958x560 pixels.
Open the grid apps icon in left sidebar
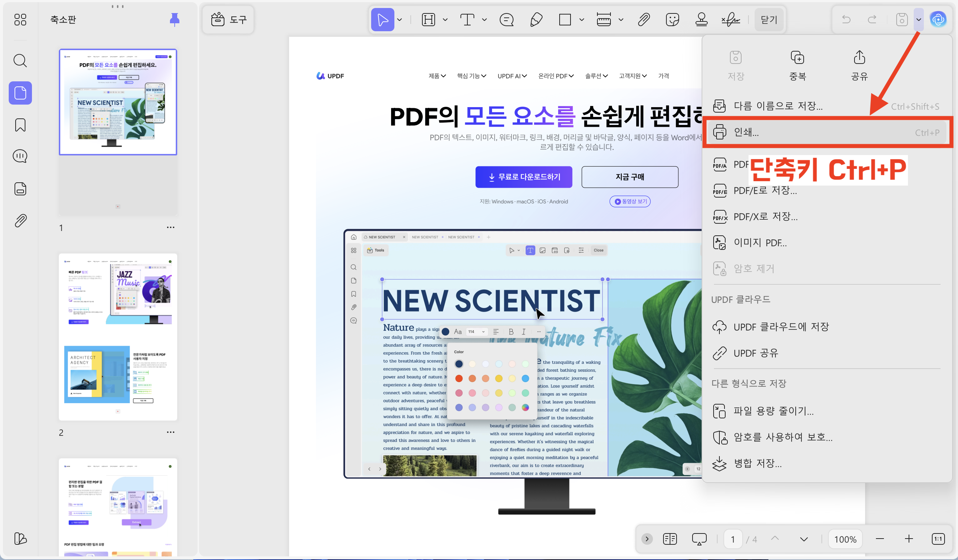pyautogui.click(x=20, y=19)
